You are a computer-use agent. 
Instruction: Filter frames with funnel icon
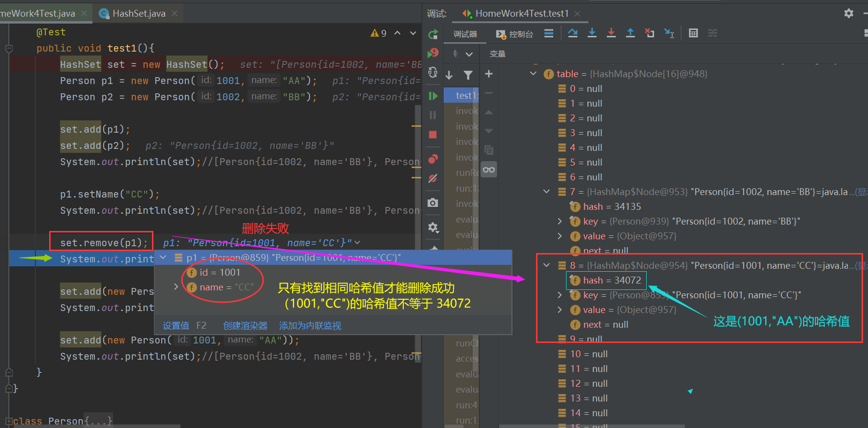[468, 75]
